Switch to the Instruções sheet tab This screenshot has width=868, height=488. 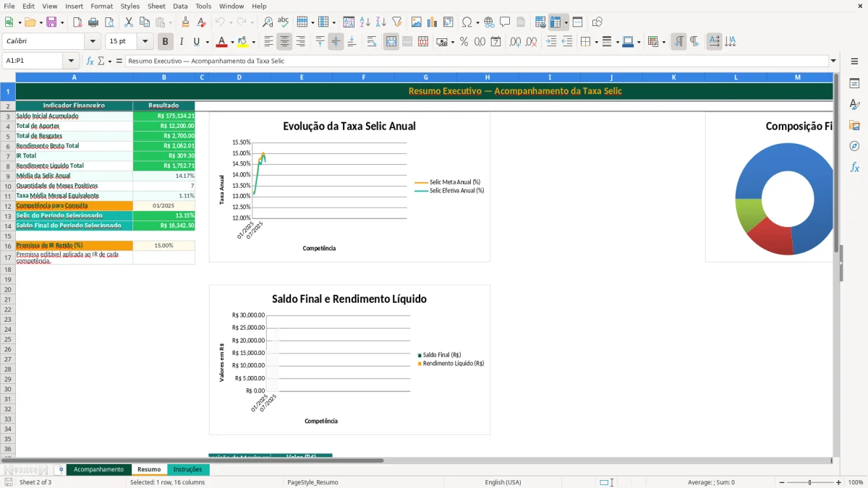(x=188, y=470)
